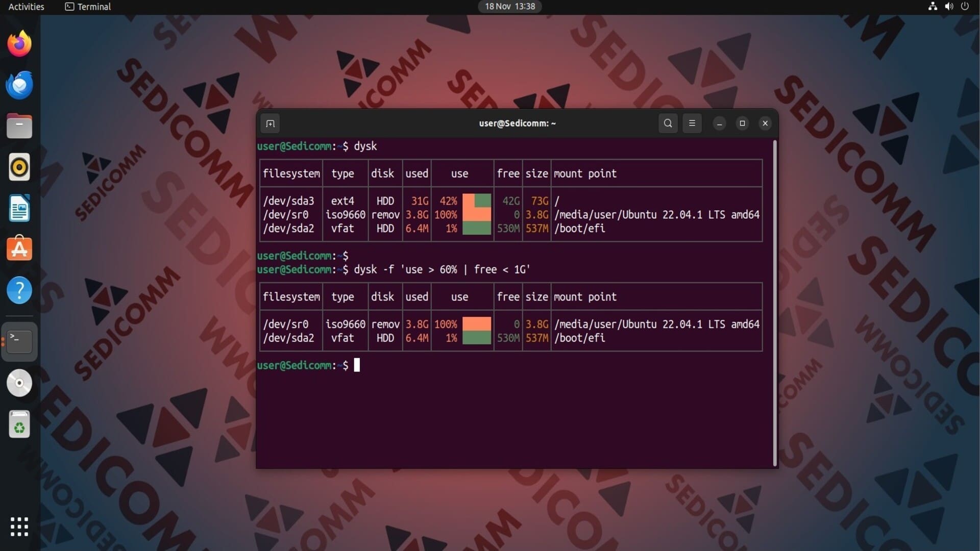Screen dimensions: 980x551
Task: Click /media/user/Ubuntu path in first table
Action: pyautogui.click(x=657, y=215)
